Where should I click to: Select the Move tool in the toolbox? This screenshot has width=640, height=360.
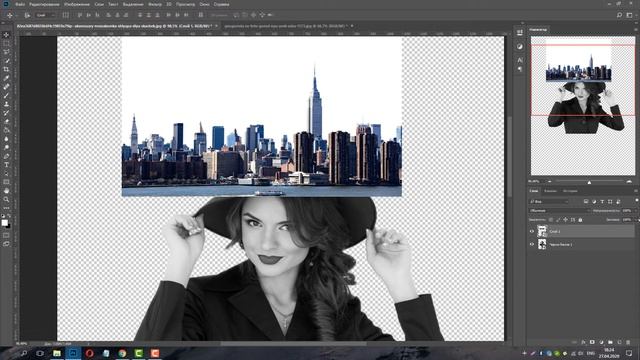[x=6, y=35]
